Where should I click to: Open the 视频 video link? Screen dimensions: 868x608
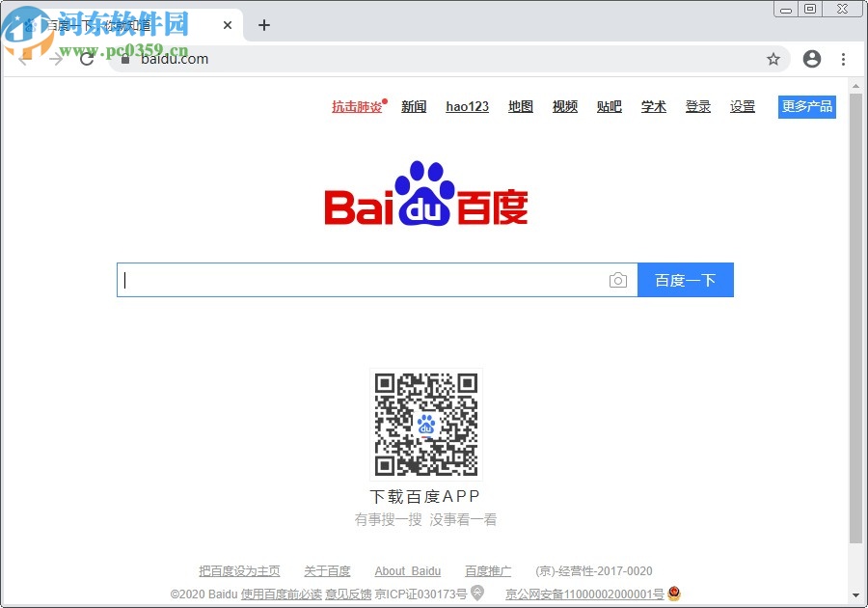565,106
